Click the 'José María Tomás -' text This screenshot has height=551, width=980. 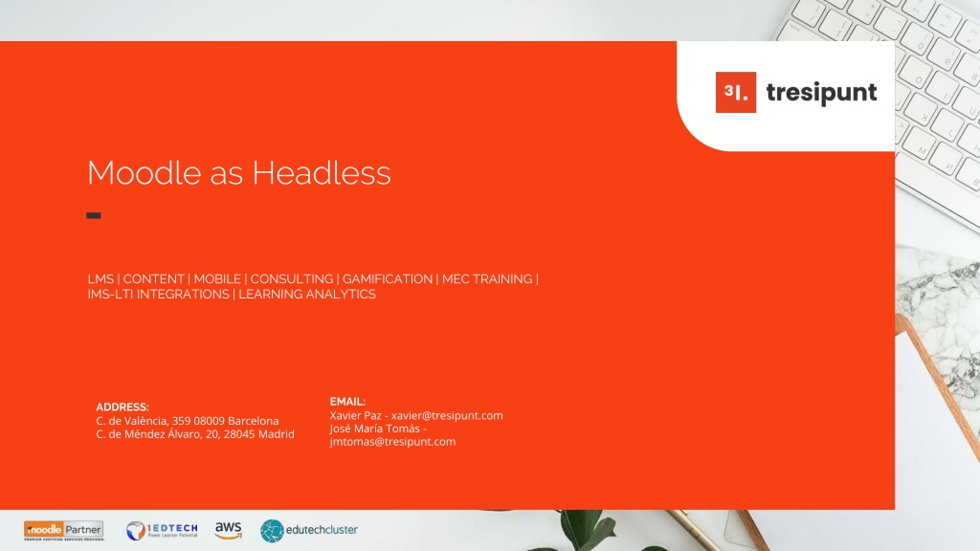[378, 429]
